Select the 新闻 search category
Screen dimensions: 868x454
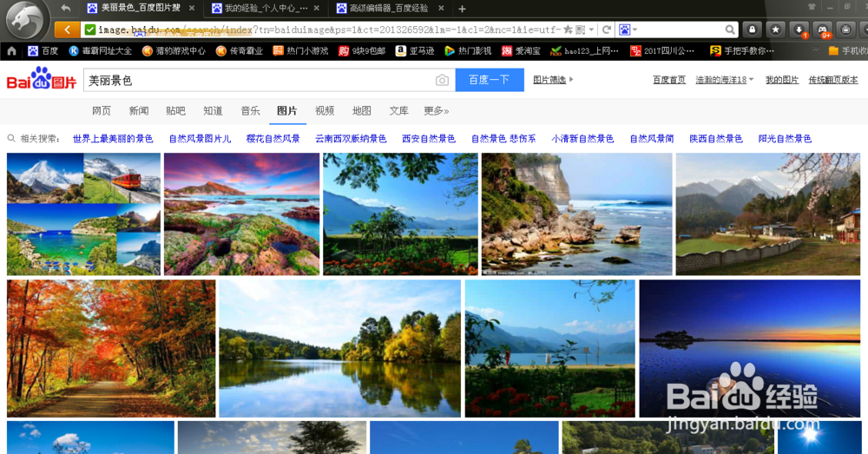point(138,111)
